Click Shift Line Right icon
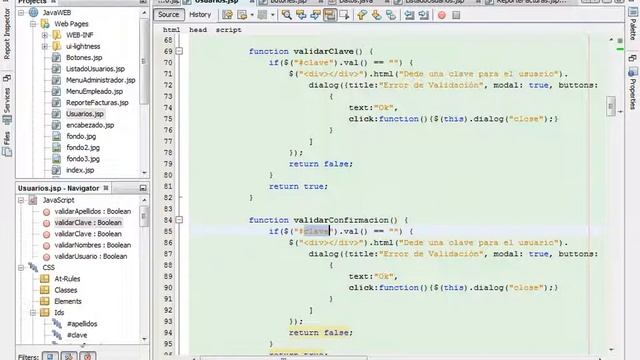The height and width of the screenshot is (360, 640). click(x=424, y=15)
